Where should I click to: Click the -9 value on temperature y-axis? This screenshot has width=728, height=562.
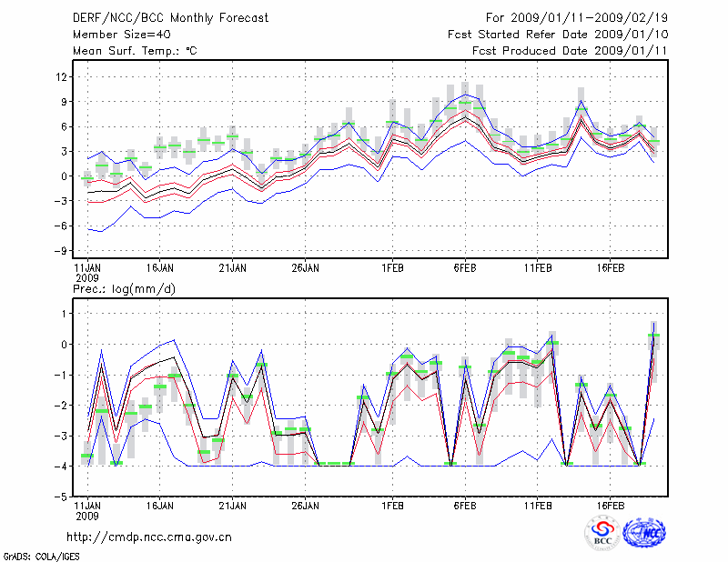[62, 251]
